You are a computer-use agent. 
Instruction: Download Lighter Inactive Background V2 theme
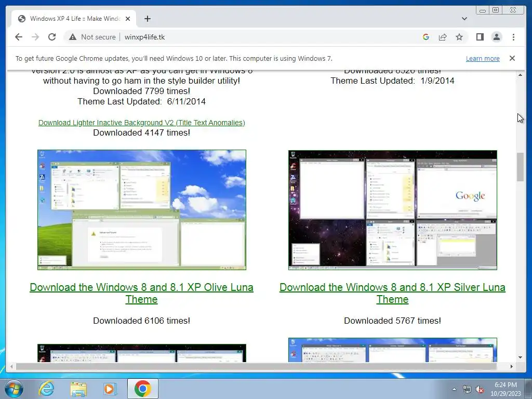tap(141, 123)
